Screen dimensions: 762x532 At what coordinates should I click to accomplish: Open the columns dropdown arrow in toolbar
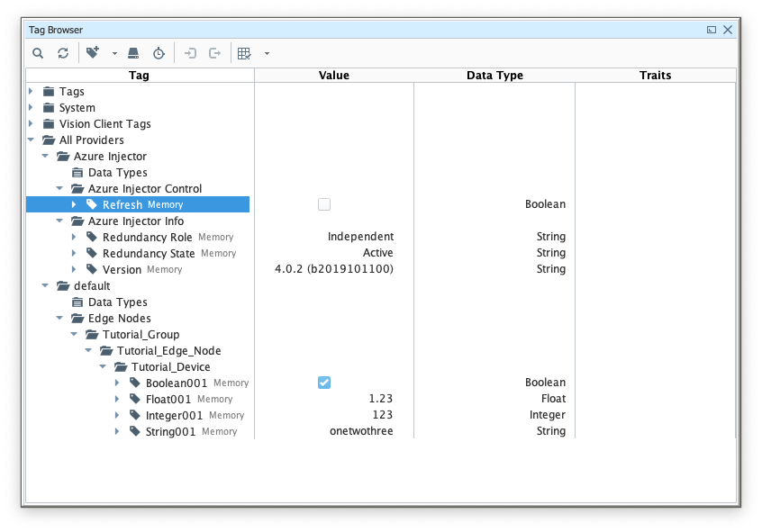click(267, 53)
